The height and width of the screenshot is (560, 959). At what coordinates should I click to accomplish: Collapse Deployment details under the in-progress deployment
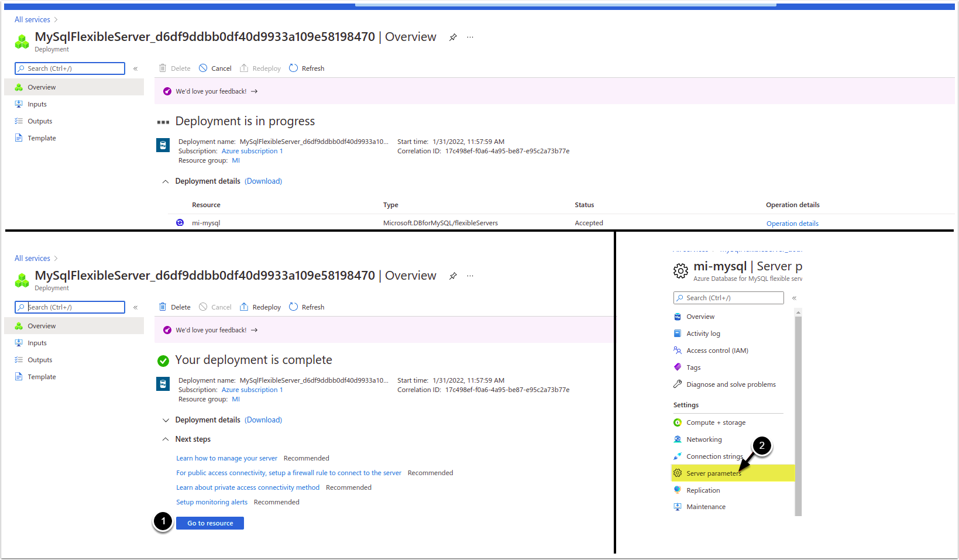[x=166, y=181]
